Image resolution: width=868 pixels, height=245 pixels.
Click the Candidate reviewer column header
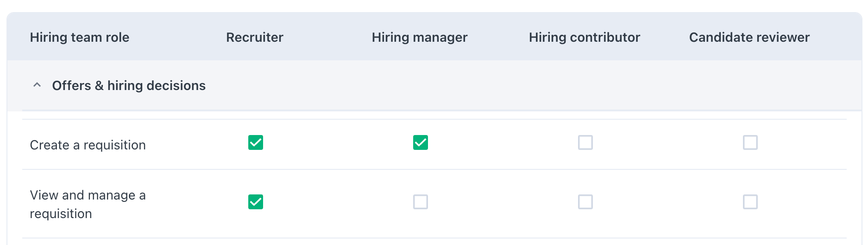749,37
